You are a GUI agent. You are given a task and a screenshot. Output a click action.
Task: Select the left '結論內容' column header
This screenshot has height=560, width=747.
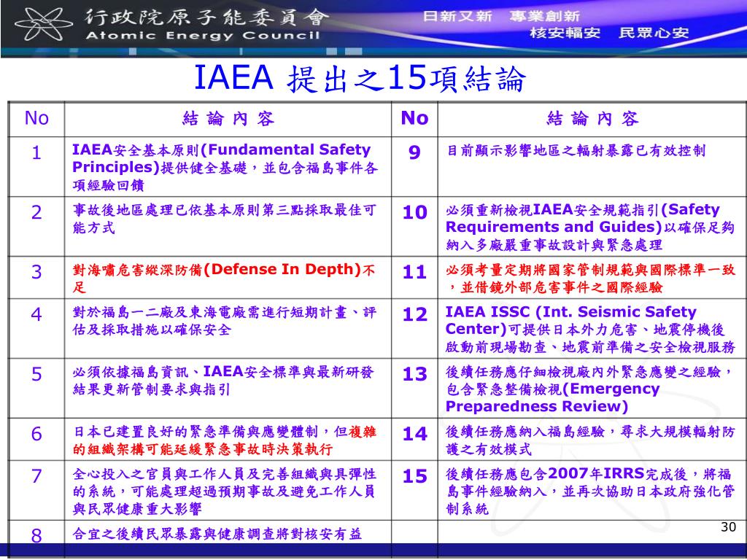[228, 119]
